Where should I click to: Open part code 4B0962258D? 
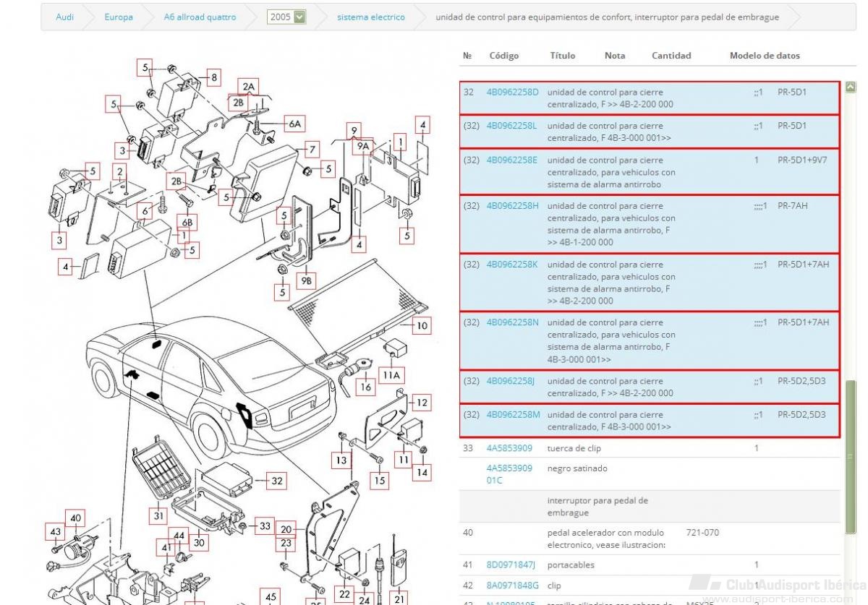(x=512, y=92)
